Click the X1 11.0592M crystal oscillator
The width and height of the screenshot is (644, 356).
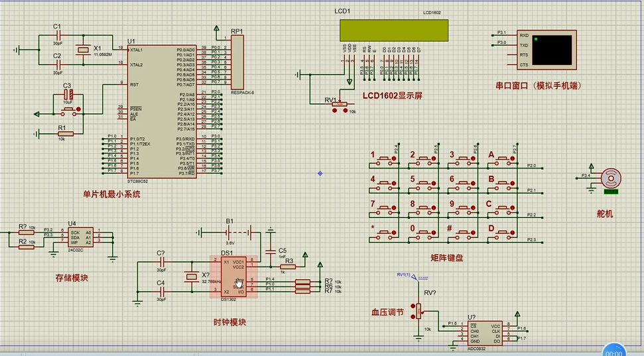pos(82,51)
